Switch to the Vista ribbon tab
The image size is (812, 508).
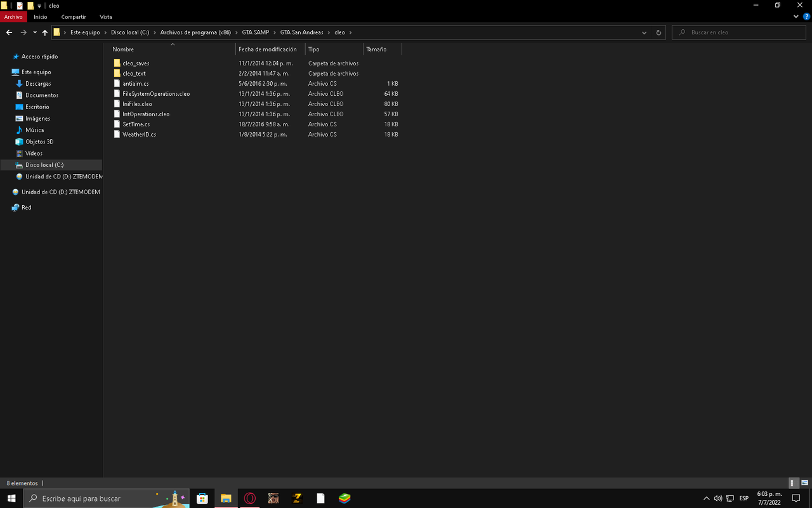pyautogui.click(x=106, y=17)
